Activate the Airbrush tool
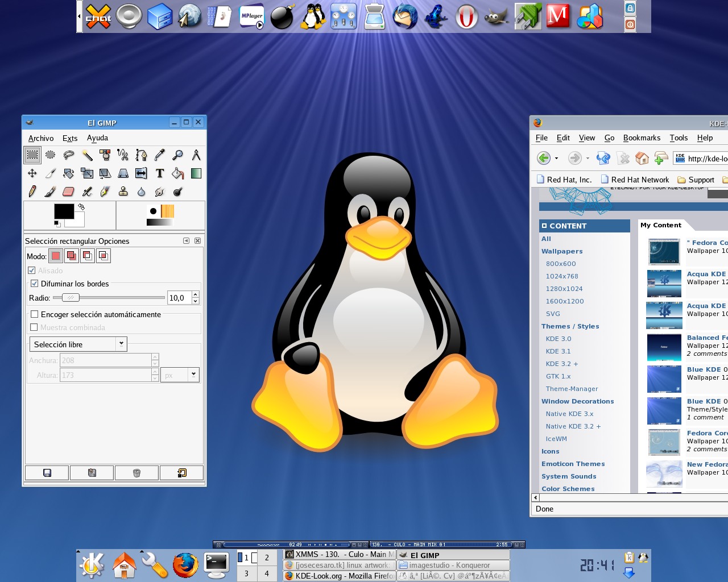The width and height of the screenshot is (728, 582). (87, 192)
